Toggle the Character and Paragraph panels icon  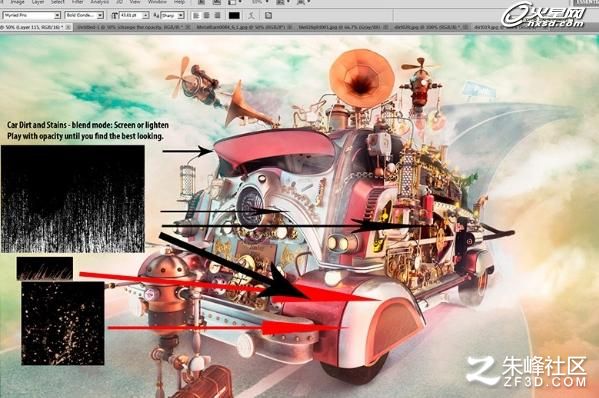pyautogui.click(x=268, y=15)
